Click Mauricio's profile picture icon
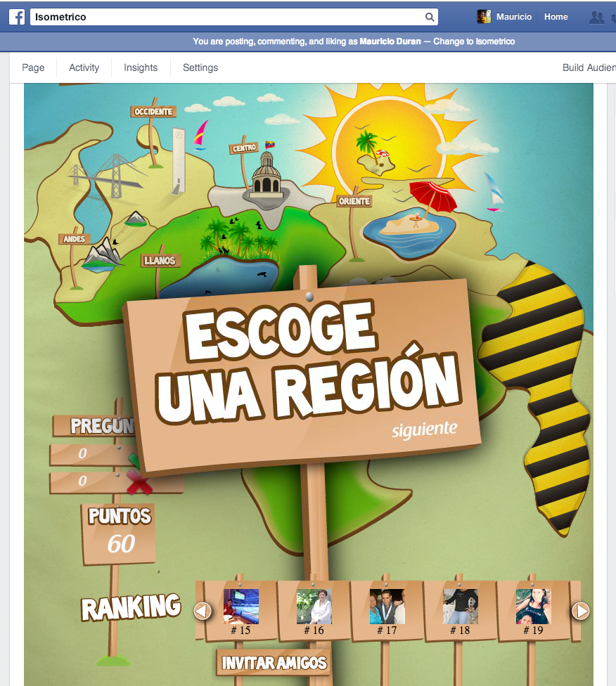This screenshot has height=686, width=616. (x=484, y=17)
